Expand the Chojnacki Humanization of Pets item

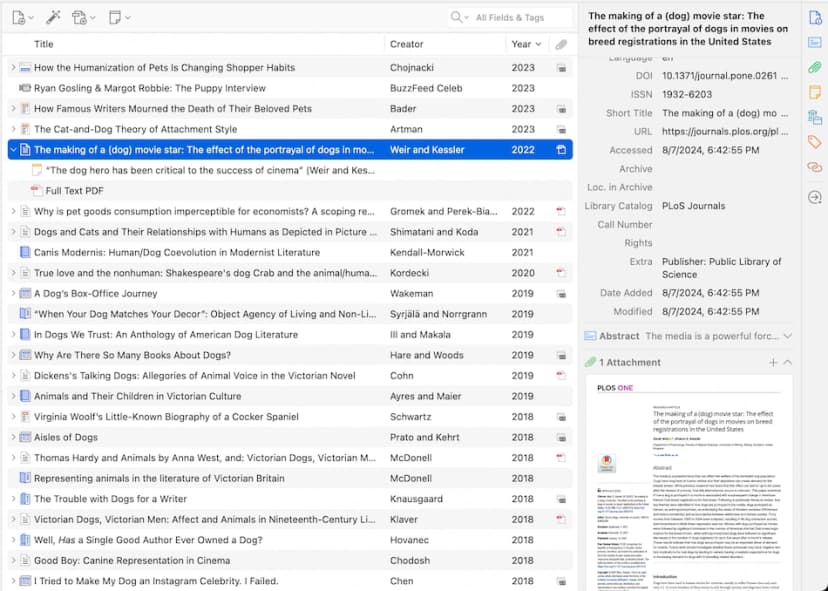click(13, 68)
